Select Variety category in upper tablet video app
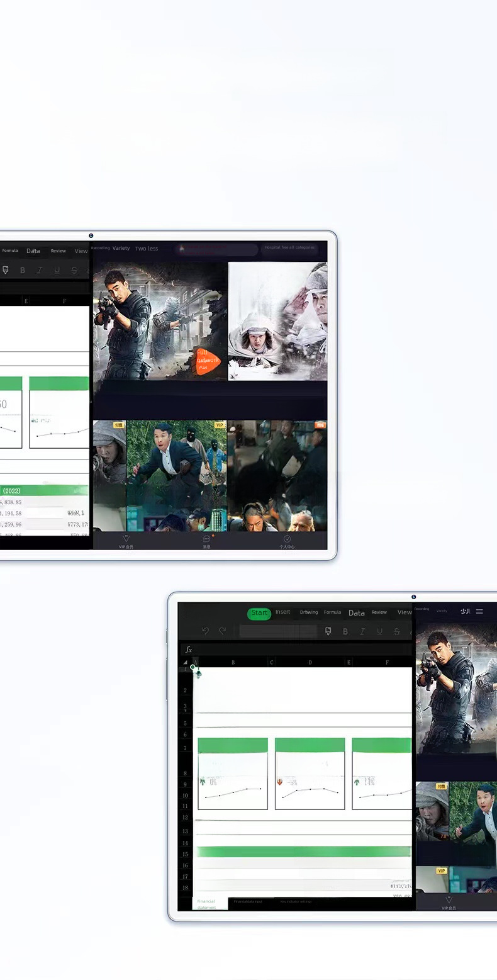497x980 pixels. [121, 248]
